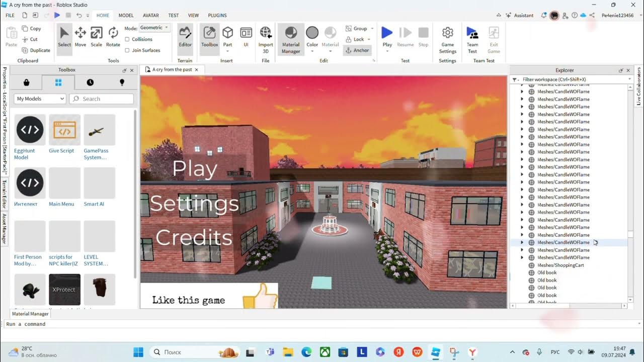Enable Collisions checkbox
Viewport: 644px width, 362px height.
point(127,39)
